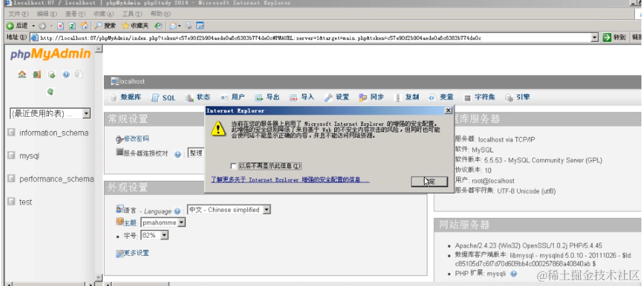This screenshot has width=644, height=286.
Task: Open the address bar URL dropdown arrow
Action: point(594,38)
